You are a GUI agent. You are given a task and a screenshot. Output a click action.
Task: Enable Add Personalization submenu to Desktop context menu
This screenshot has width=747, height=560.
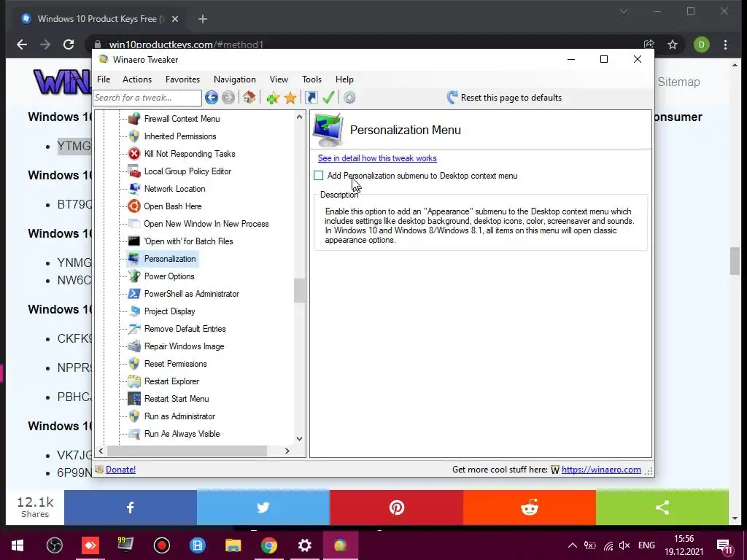(319, 176)
